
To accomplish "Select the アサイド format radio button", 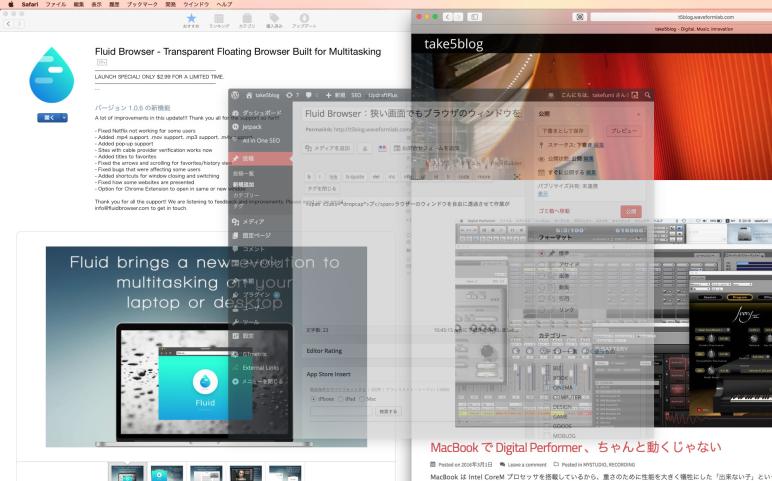I will 542,264.
